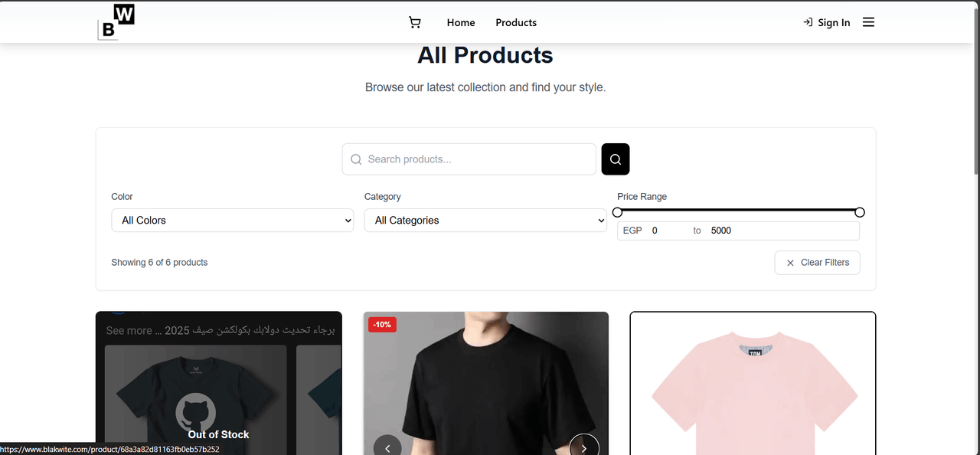Click the -10% discount badge
The image size is (980, 455).
381,325
